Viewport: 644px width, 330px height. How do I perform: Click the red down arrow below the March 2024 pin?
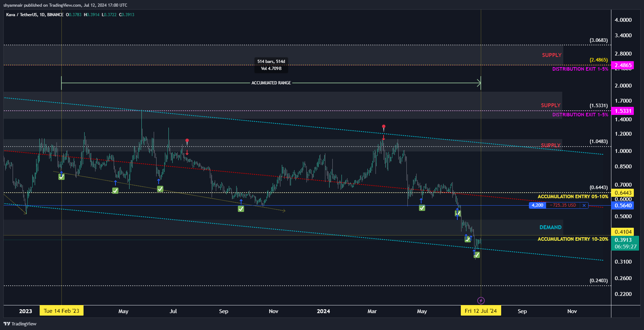click(384, 138)
